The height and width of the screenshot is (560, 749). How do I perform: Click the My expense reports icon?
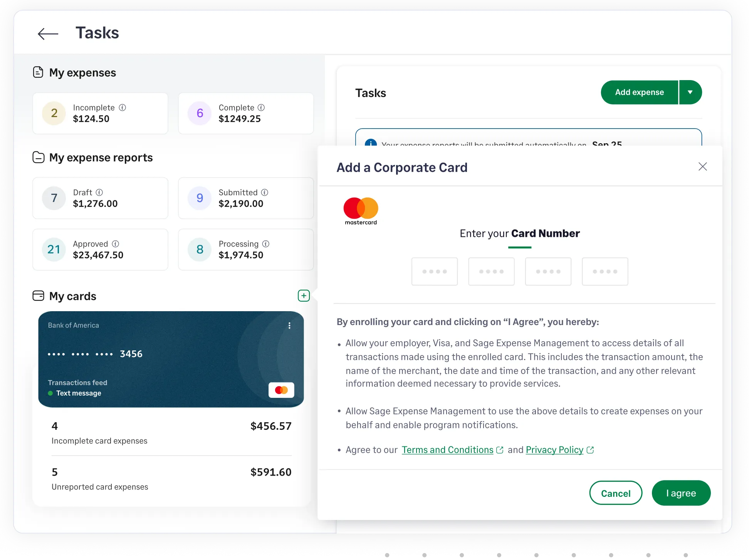coord(38,157)
